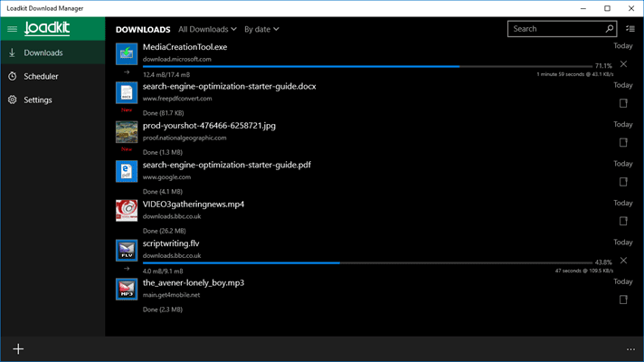
Task: Click the MediaCreationTool.exe file icon
Action: (x=127, y=53)
